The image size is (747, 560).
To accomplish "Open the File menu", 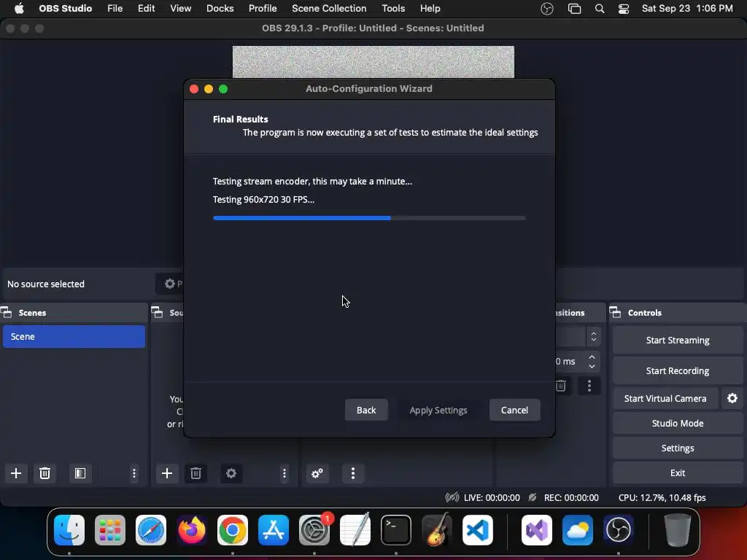I will [x=115, y=9].
